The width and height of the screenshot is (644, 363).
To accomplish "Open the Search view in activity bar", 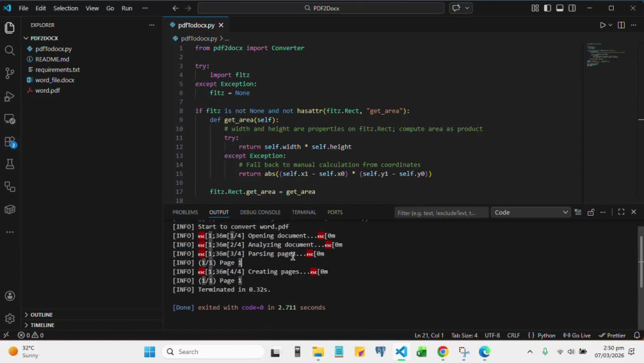I will pos(10,50).
